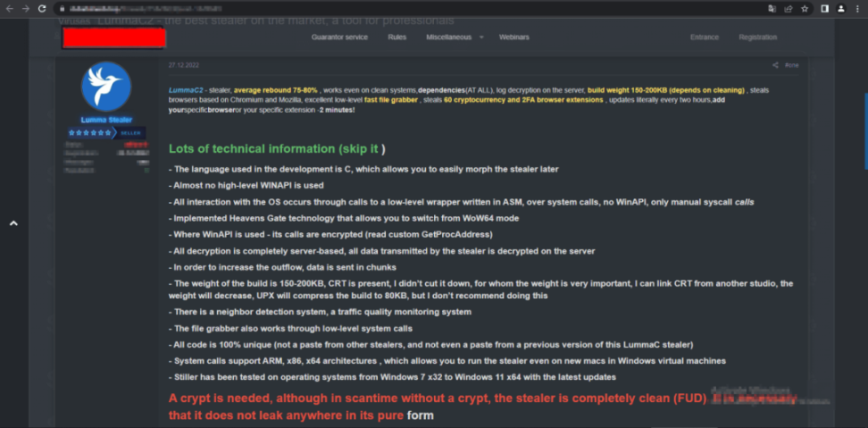This screenshot has height=428, width=868.
Task: Click the line about neighbor detection system
Action: (320, 312)
